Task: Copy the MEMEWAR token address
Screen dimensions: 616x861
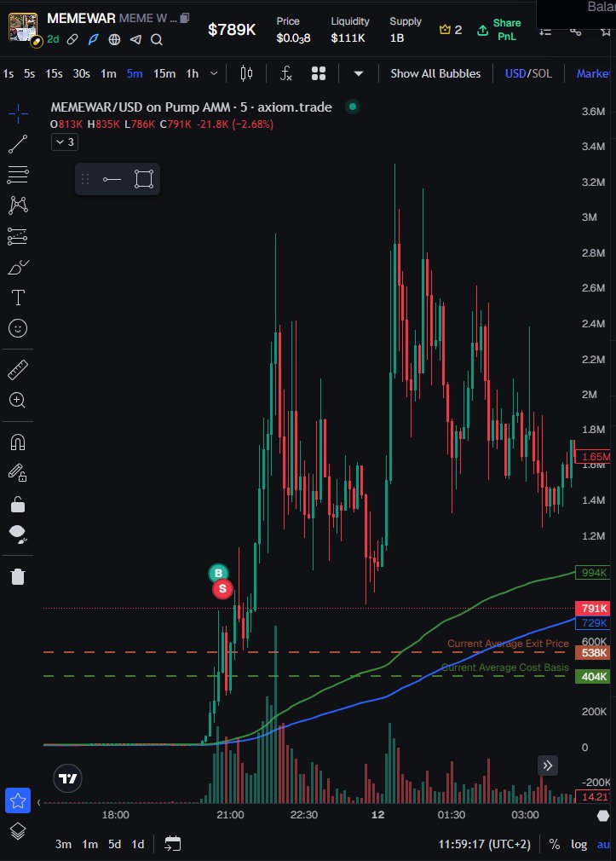Action: [185, 18]
